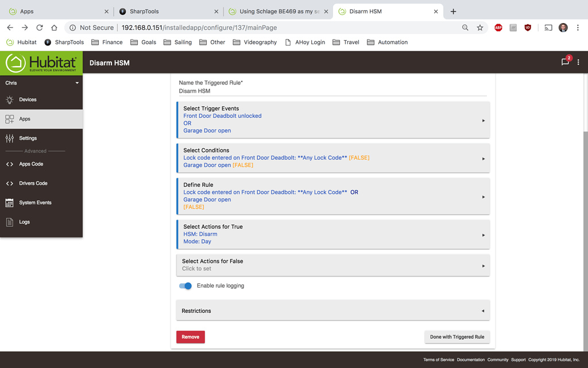The width and height of the screenshot is (588, 368).
Task: Open the notifications chat icon with badge
Action: (x=565, y=62)
